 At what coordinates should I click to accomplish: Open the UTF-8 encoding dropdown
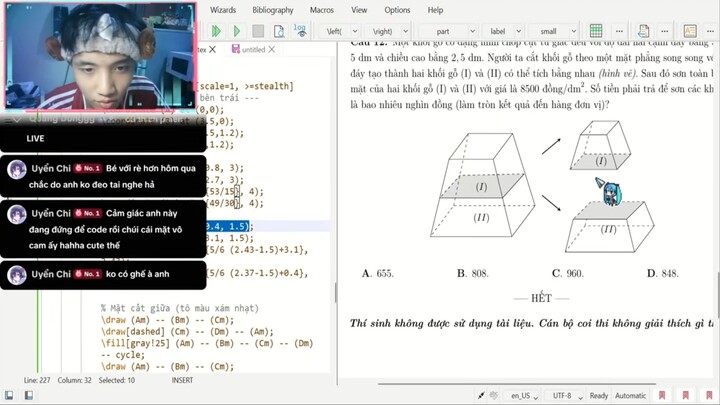click(x=568, y=395)
